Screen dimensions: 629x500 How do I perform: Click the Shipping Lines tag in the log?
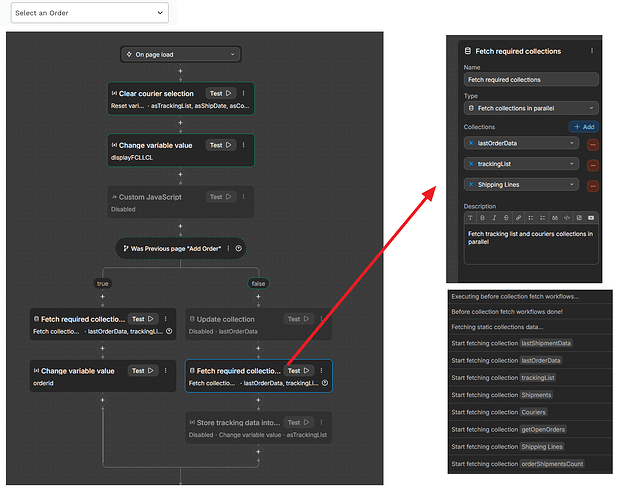click(x=542, y=447)
